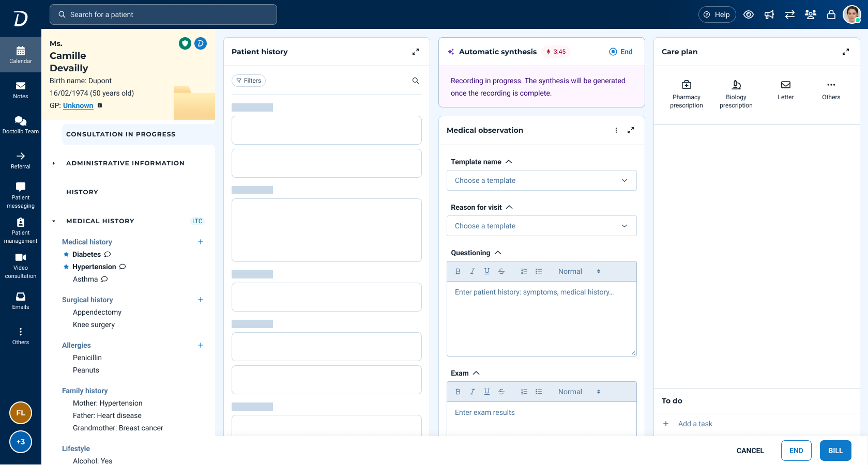The image size is (868, 465).
Task: Open the Reason for visit dropdown
Action: [x=542, y=226]
